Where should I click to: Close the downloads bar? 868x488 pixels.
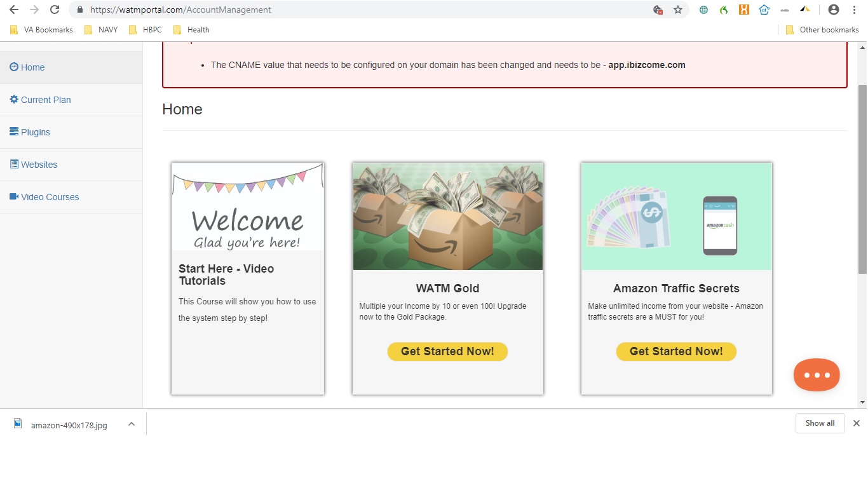856,423
